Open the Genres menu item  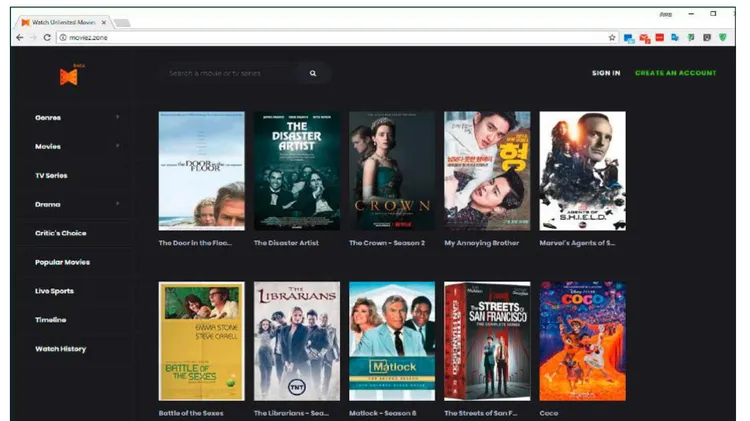coord(48,118)
